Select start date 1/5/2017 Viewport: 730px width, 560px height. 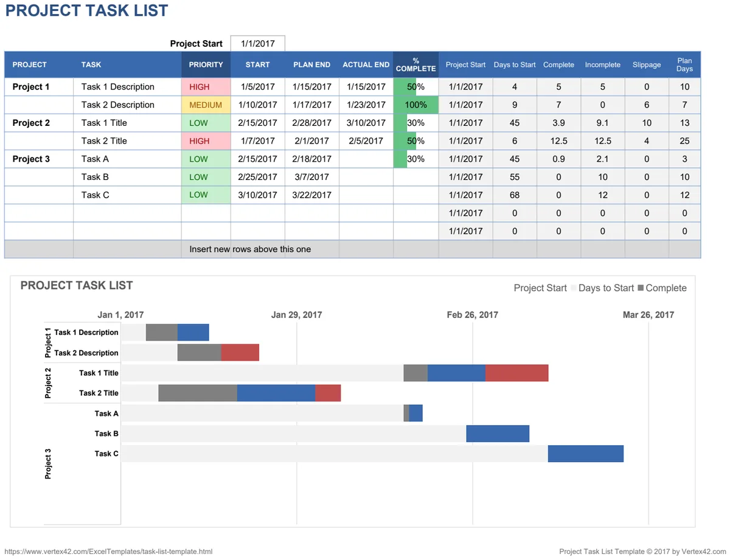click(x=258, y=87)
